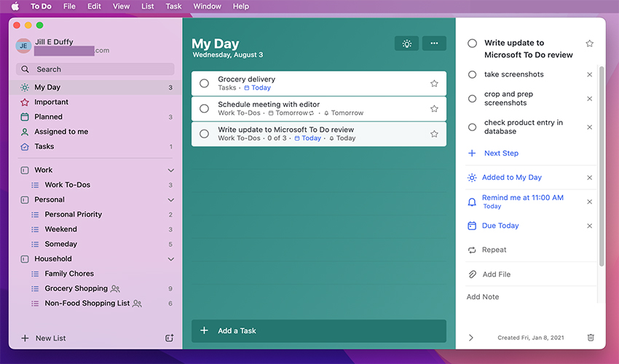
Task: Remove the 'take screenshots' step
Action: coord(589,74)
